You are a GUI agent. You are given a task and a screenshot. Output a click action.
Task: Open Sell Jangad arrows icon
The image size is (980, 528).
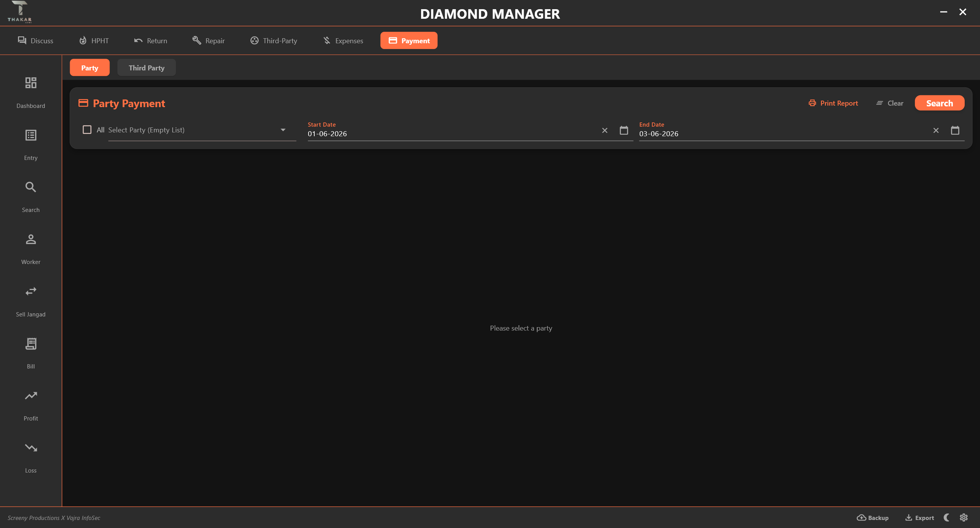pyautogui.click(x=31, y=291)
